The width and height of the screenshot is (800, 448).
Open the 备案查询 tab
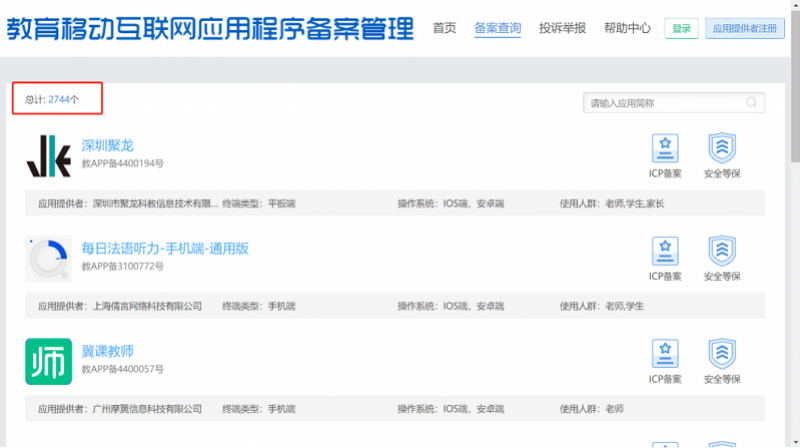(x=497, y=28)
